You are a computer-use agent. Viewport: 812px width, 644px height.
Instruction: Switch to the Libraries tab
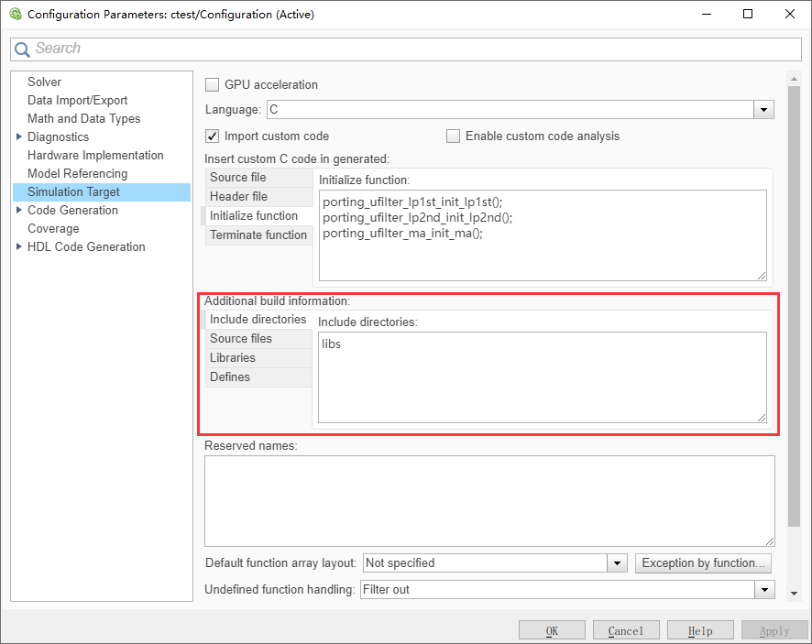click(x=258, y=357)
